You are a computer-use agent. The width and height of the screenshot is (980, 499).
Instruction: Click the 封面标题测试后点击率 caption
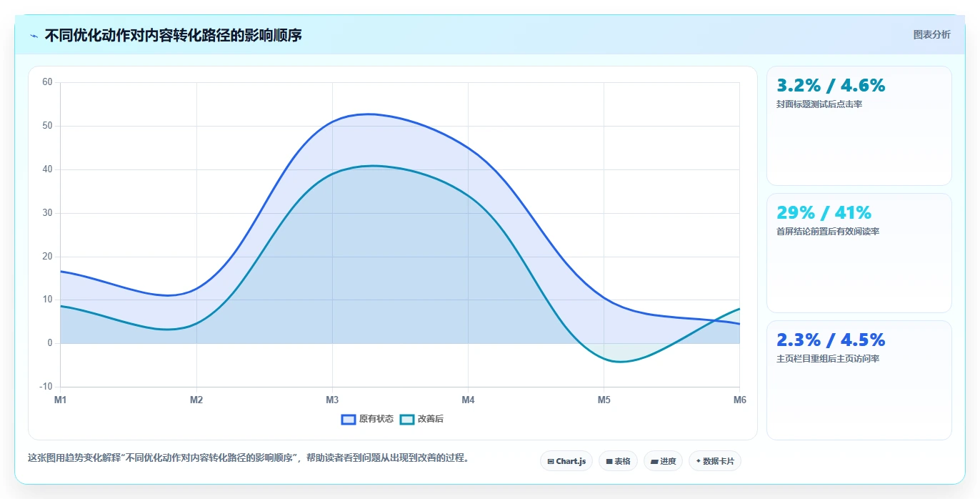[x=819, y=104]
